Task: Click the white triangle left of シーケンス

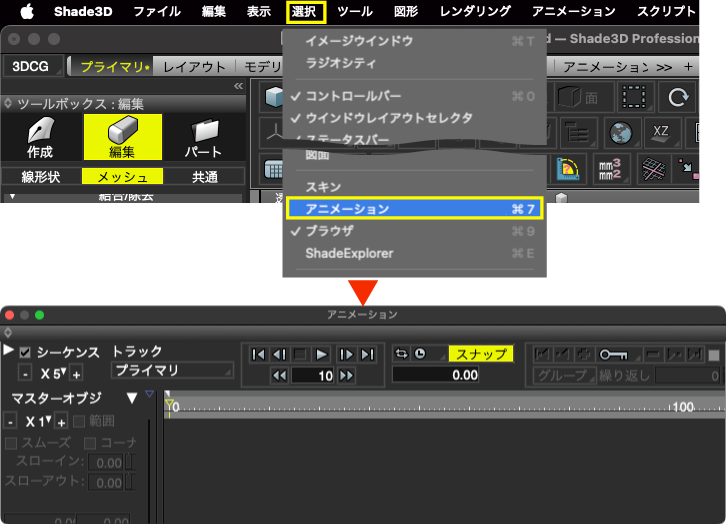Action: tap(8, 349)
